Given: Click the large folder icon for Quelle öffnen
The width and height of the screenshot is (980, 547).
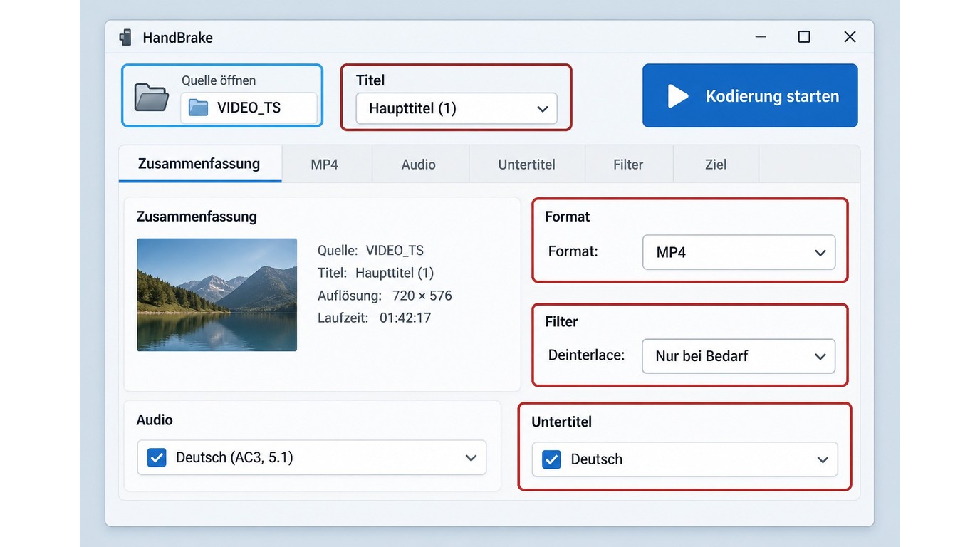Looking at the screenshot, I should (151, 98).
